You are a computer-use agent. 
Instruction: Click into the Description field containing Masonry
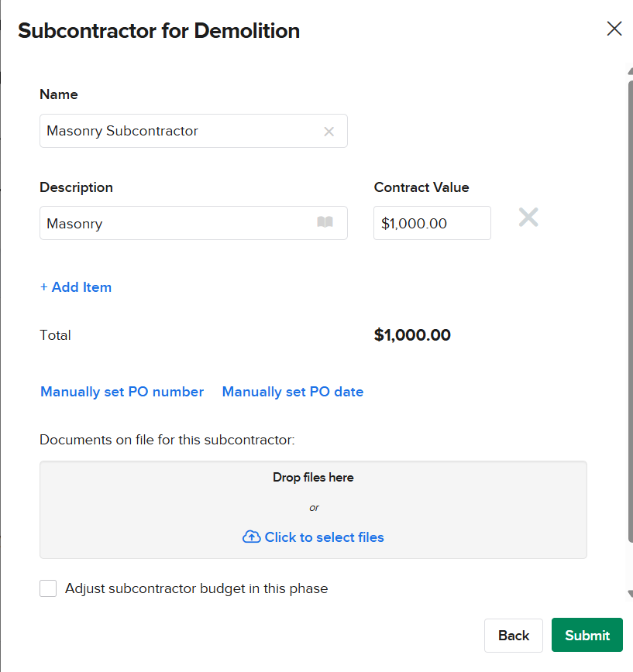[x=174, y=224]
